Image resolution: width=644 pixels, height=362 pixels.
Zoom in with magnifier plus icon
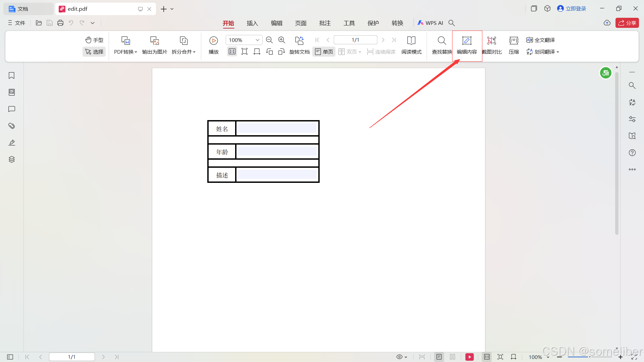click(282, 40)
